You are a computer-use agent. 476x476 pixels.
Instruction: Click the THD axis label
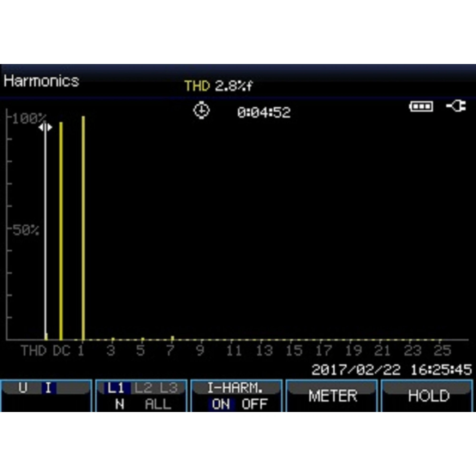[34, 351]
